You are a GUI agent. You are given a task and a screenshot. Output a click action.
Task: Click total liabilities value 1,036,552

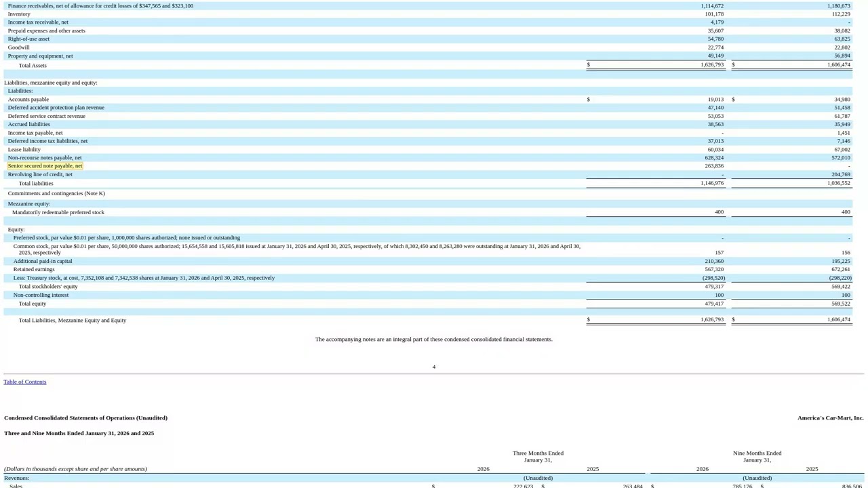click(839, 183)
